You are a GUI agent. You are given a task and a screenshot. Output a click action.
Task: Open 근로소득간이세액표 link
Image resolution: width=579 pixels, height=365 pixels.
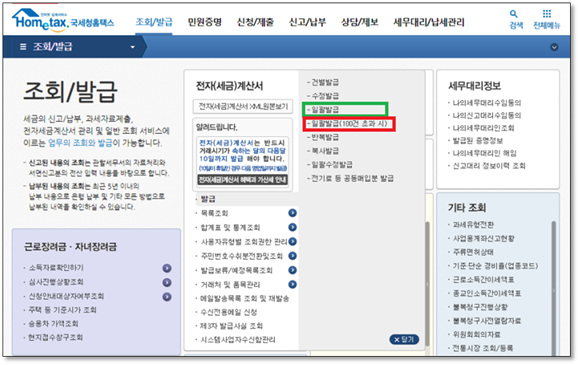pos(483,280)
